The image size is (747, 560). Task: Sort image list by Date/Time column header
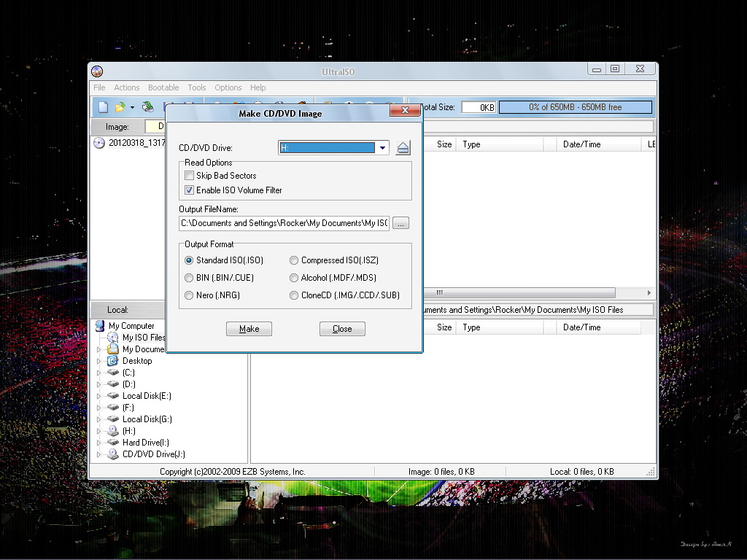click(598, 144)
